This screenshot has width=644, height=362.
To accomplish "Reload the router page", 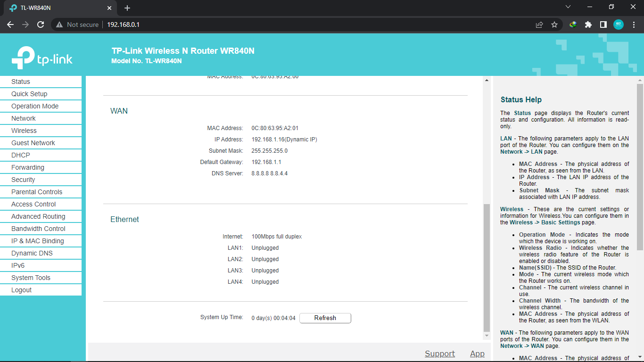I will click(41, 25).
